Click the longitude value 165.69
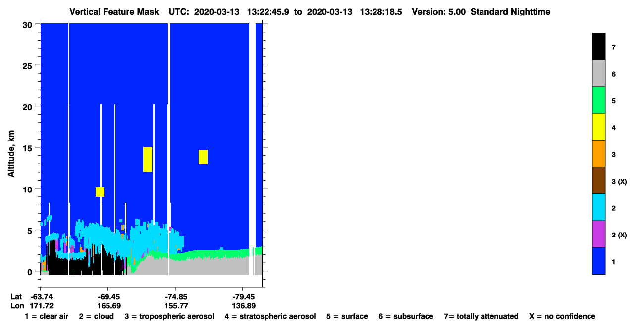 click(108, 306)
